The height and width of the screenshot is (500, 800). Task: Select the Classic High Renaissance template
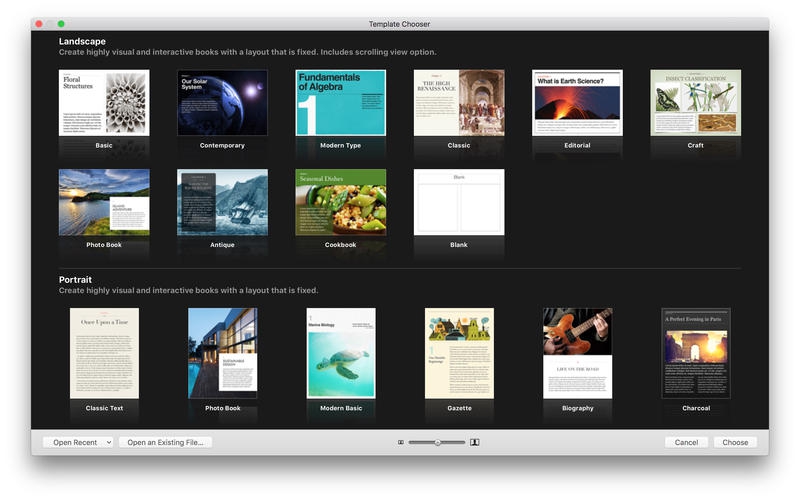(x=459, y=103)
